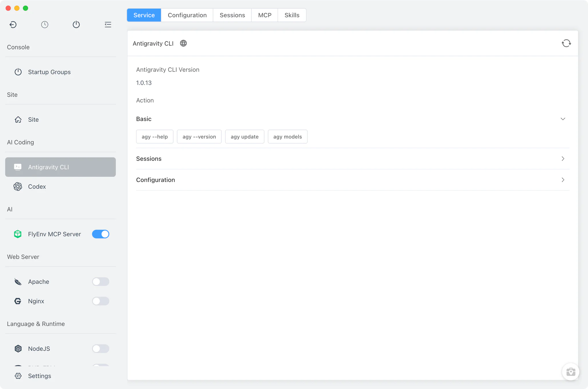Viewport: 588px width, 389px height.
Task: Click the version number 1.0.13
Action: pyautogui.click(x=144, y=83)
